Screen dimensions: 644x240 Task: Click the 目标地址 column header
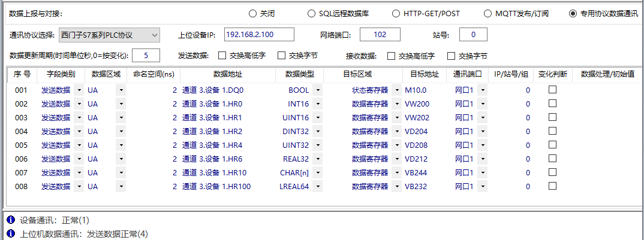coord(425,75)
